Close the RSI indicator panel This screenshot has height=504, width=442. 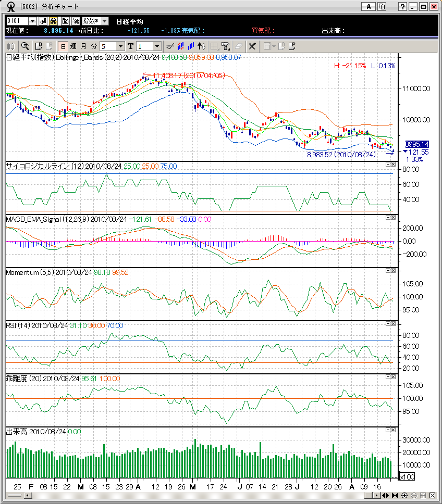(394, 323)
